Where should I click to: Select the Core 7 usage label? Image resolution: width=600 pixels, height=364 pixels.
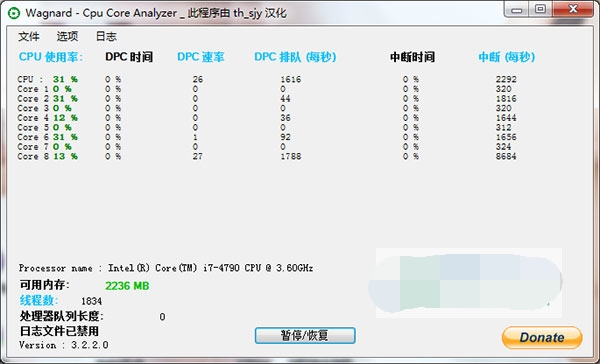44,147
